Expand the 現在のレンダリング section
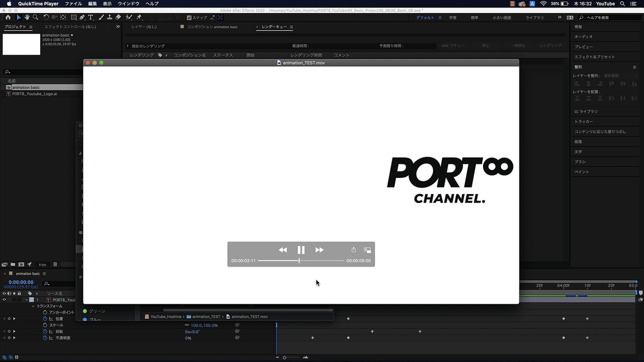 coord(128,46)
